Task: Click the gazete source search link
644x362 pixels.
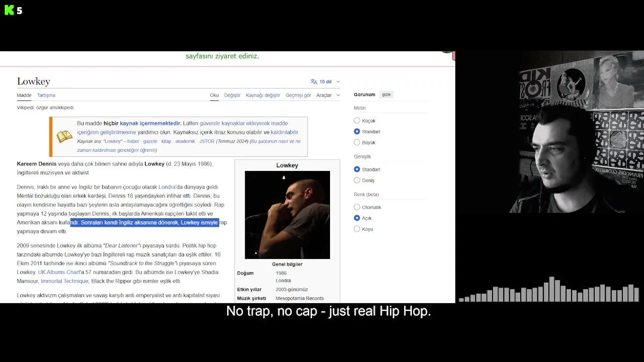Action: click(150, 141)
